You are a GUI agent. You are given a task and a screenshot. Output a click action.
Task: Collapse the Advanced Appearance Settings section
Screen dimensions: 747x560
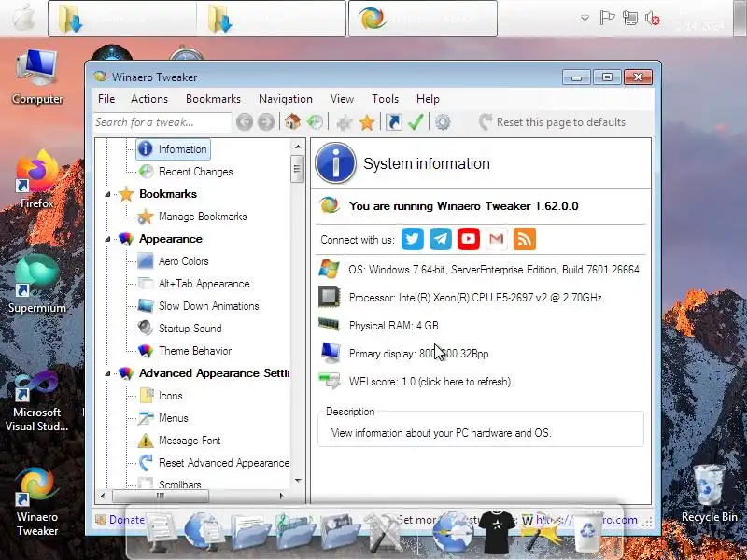[107, 373]
